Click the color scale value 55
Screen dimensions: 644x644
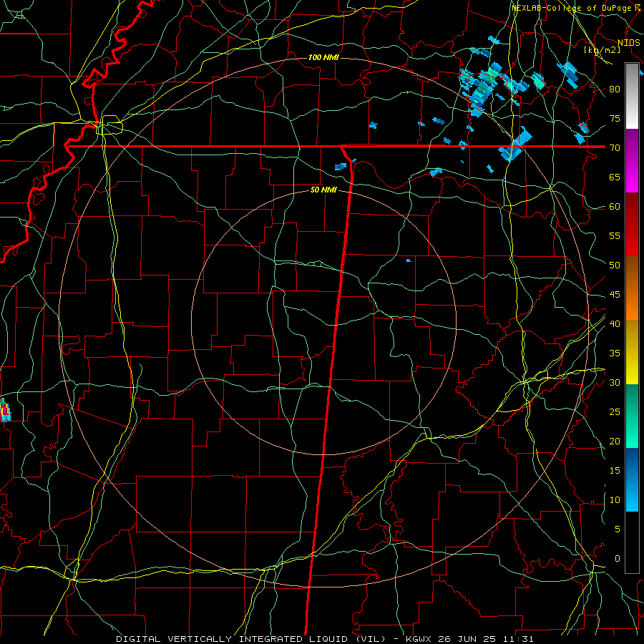pyautogui.click(x=615, y=235)
